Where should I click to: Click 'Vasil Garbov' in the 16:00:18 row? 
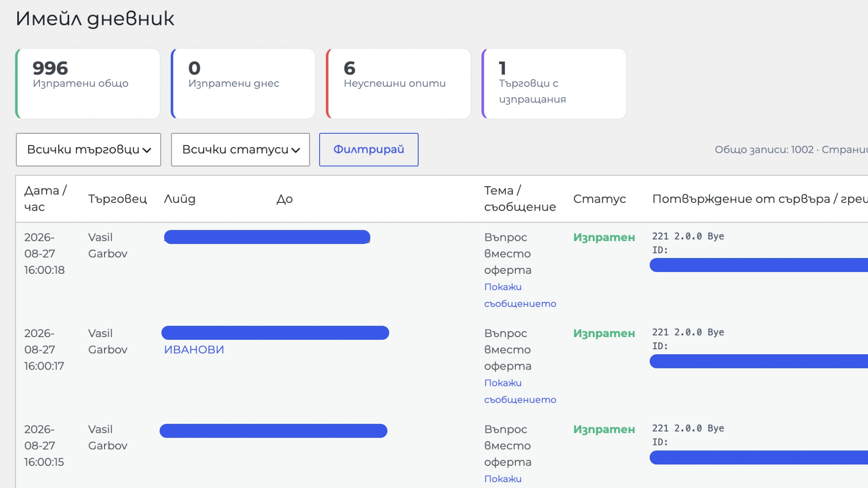(108, 245)
